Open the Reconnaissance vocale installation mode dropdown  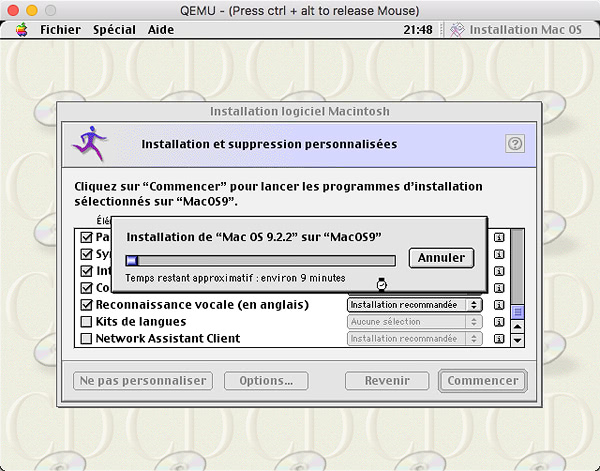[x=414, y=305]
